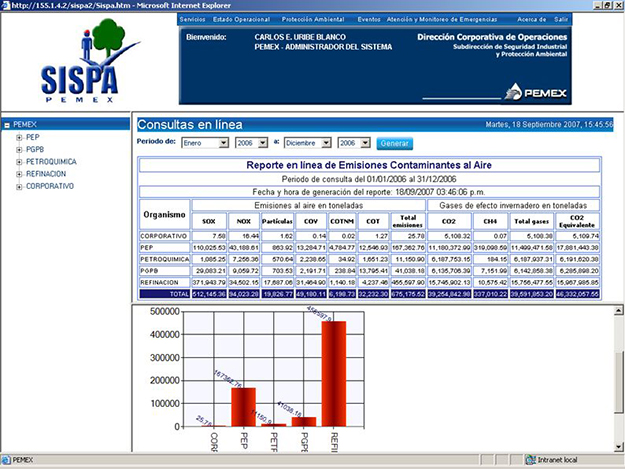Click the CH4 column header
Viewport: 625px width, 469px height.
click(x=490, y=221)
